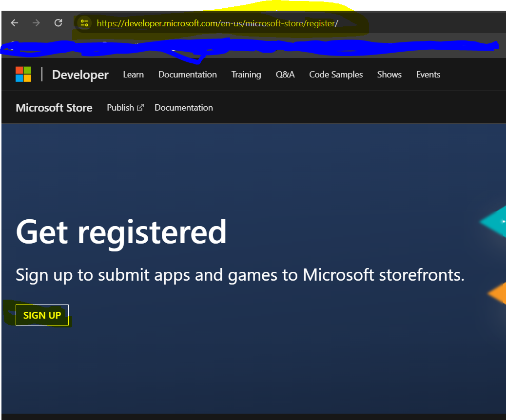Click the SIGN UP button
Screen dimensions: 506x420
42,315
